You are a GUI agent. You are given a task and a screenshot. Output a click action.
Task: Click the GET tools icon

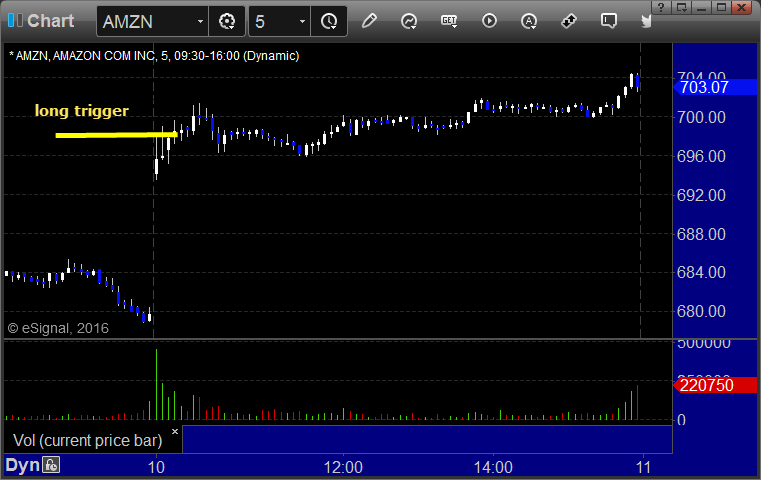pos(449,21)
